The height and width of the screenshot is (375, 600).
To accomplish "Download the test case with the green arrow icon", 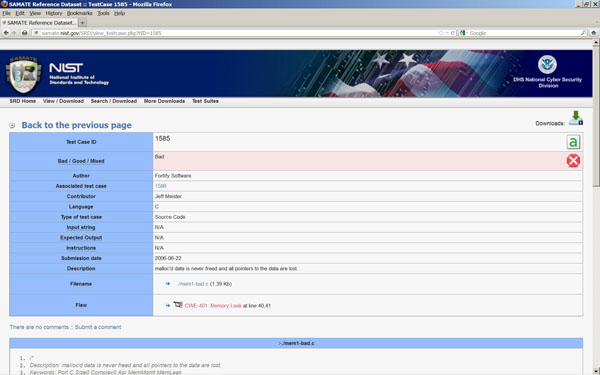I will (576, 118).
